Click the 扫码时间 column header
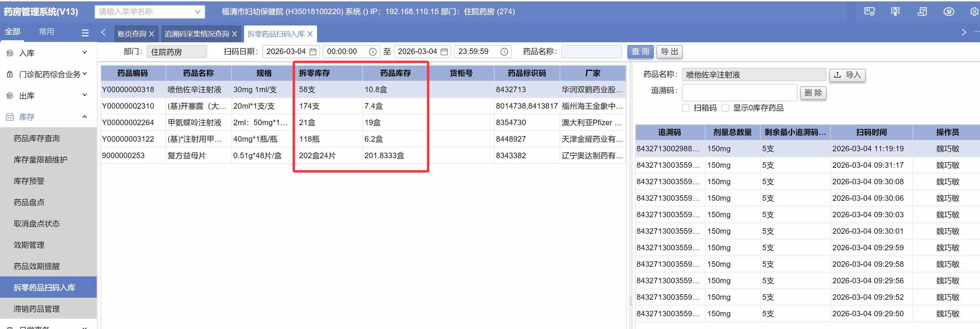This screenshot has height=329, width=980. tap(871, 132)
